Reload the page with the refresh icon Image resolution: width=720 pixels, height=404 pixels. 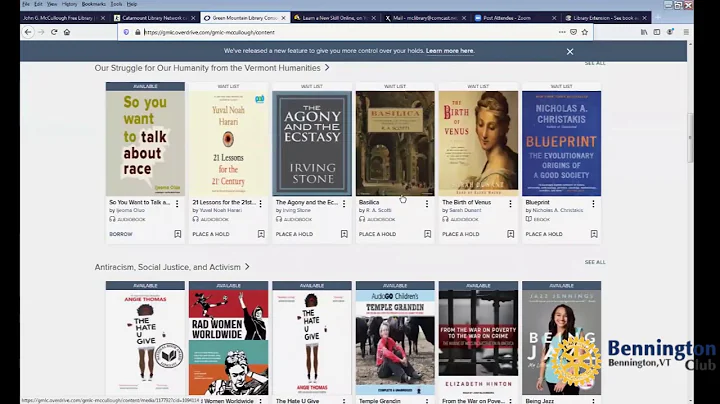pyautogui.click(x=54, y=32)
